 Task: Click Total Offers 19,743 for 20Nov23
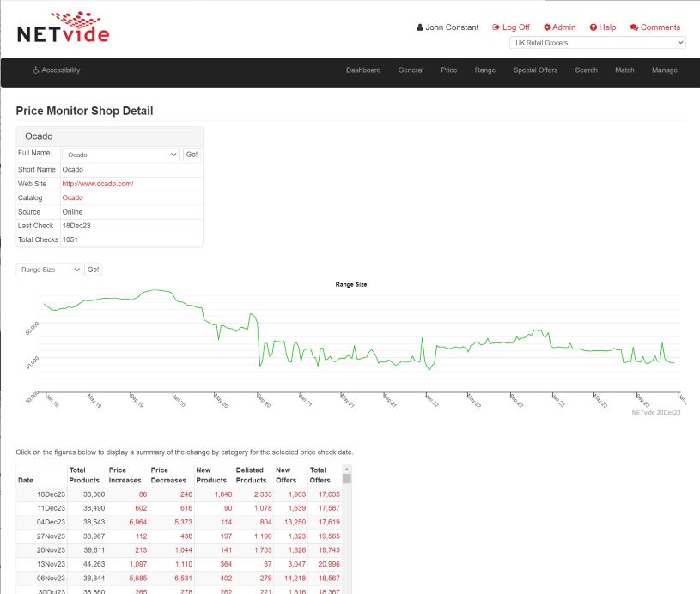[x=329, y=550]
